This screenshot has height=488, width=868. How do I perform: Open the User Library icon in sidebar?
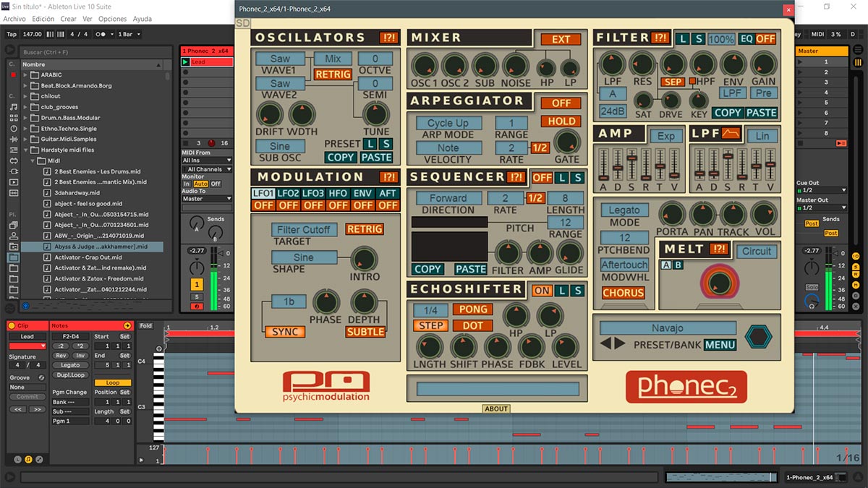point(14,236)
